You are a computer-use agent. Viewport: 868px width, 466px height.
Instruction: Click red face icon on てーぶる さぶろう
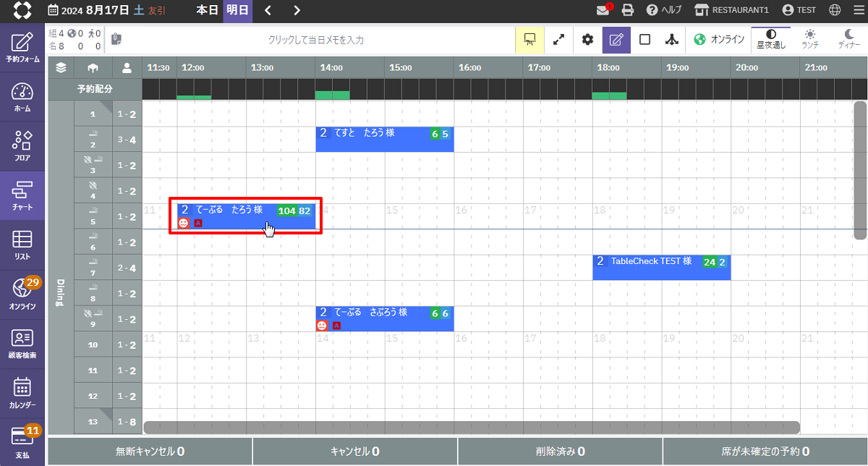click(322, 326)
